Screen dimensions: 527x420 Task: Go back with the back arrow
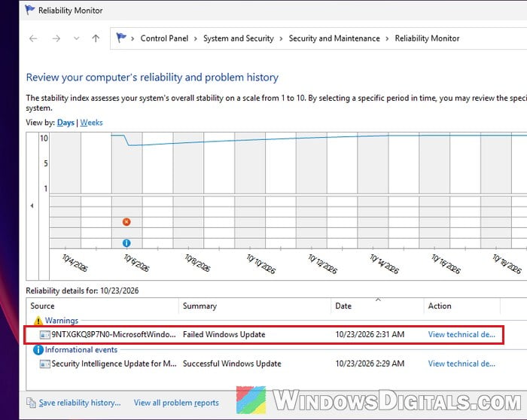pos(33,38)
